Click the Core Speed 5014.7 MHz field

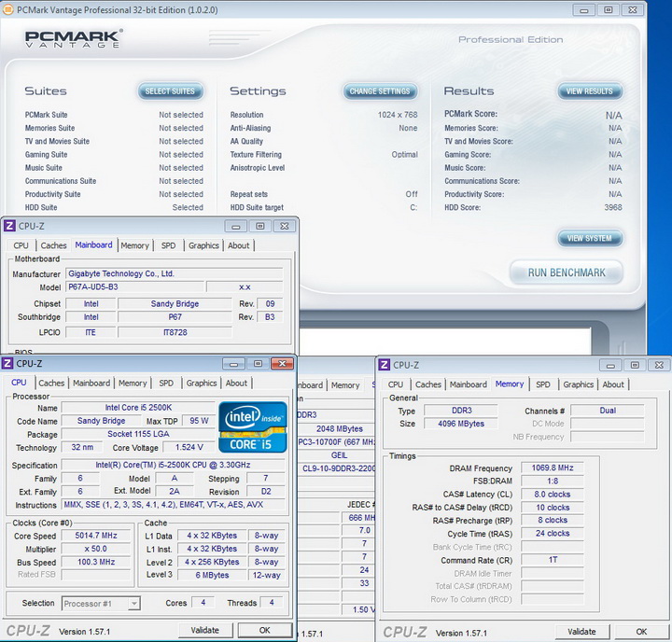96,536
